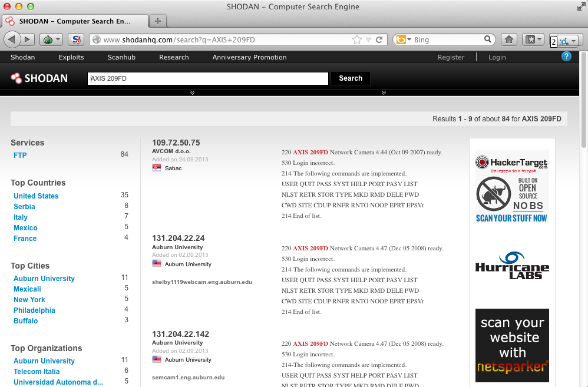Open the netsparker advertisement
The image size is (588, 387).
pyautogui.click(x=512, y=345)
